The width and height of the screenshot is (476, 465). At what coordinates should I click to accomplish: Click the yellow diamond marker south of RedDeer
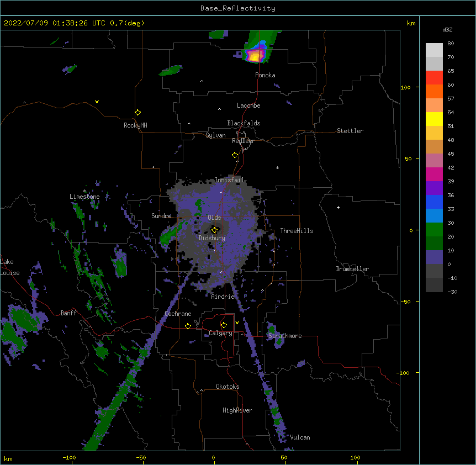pos(235,155)
